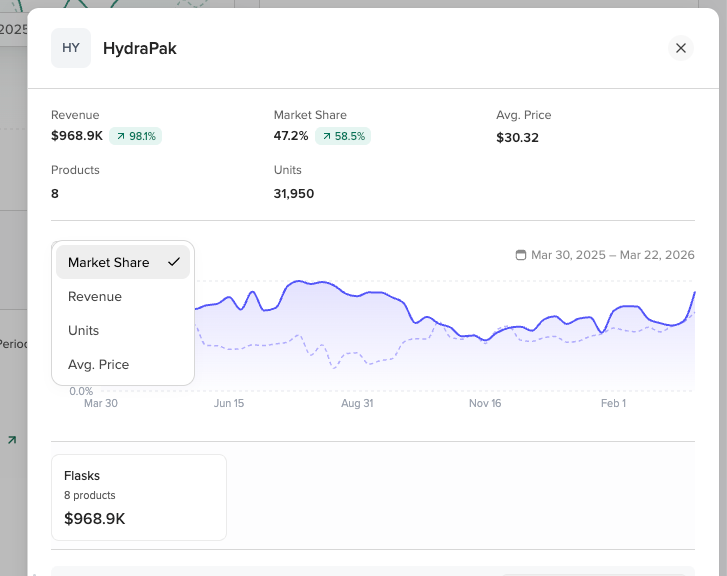Viewport: 727px width, 576px height.
Task: Open the Flasks category card
Action: click(139, 497)
